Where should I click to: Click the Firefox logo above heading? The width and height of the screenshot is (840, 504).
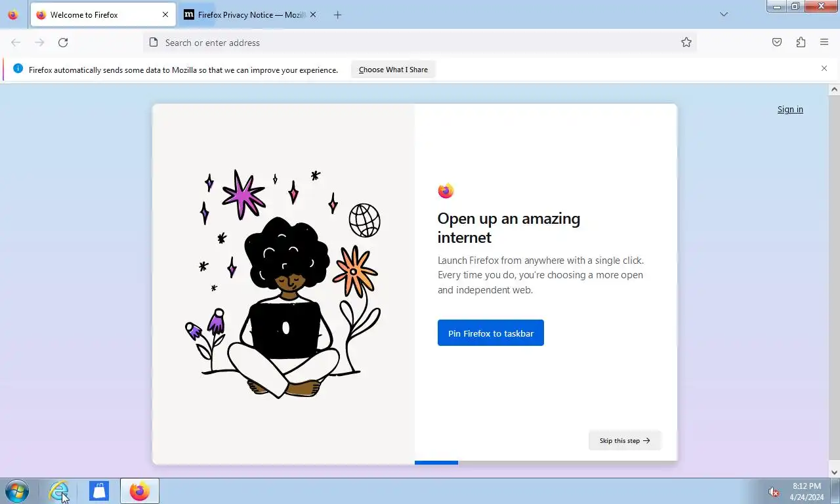pyautogui.click(x=446, y=191)
